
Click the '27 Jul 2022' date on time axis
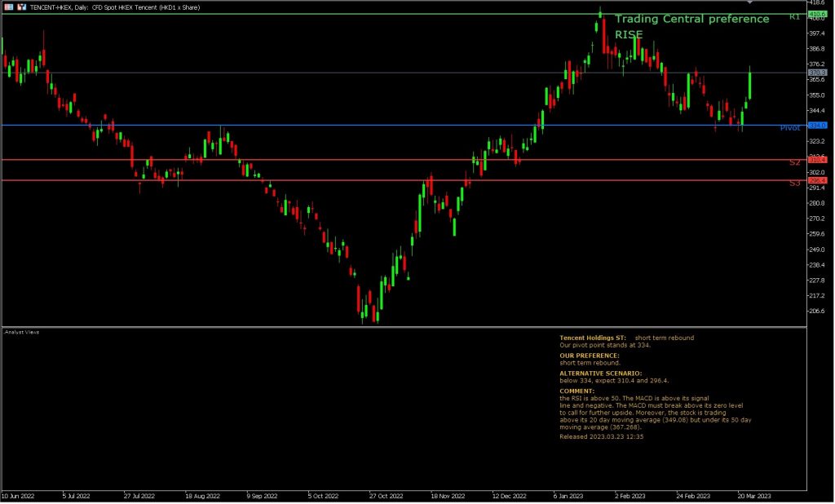point(139,497)
